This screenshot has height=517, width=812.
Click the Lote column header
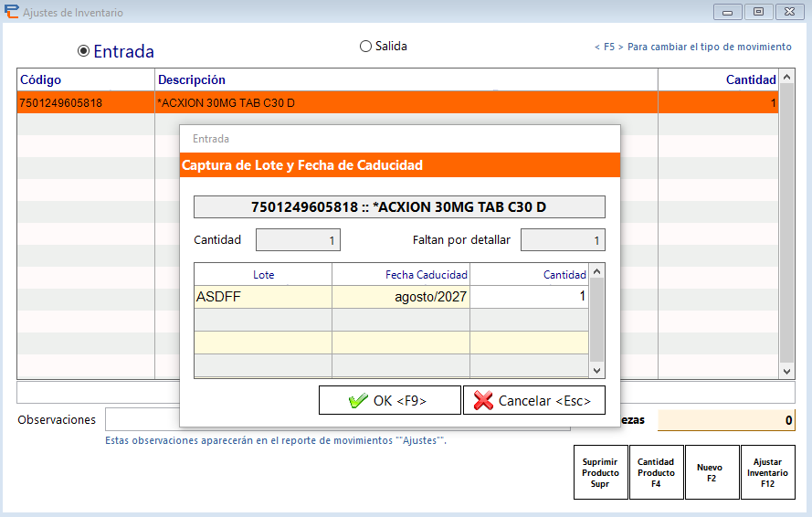pos(263,275)
